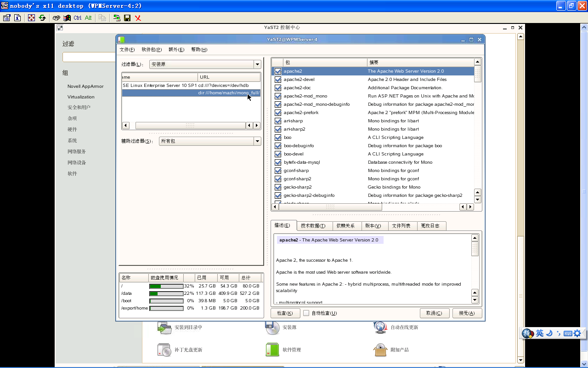Open IME settings gear icon
The image size is (588, 368).
[x=577, y=333]
